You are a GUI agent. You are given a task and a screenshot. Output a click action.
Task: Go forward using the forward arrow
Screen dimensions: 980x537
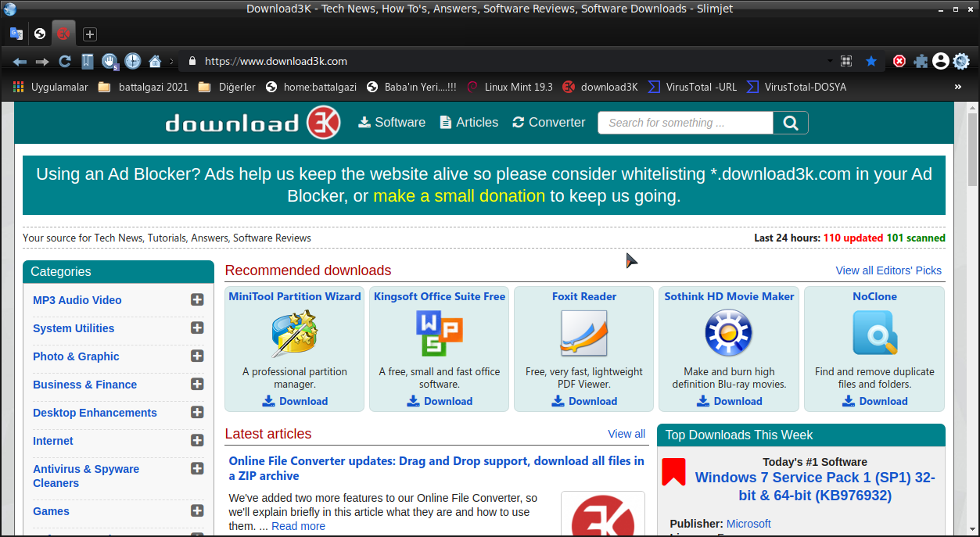(42, 61)
